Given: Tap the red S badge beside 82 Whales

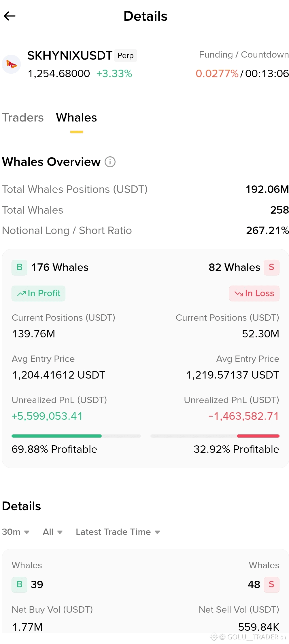Looking at the screenshot, I should [271, 267].
